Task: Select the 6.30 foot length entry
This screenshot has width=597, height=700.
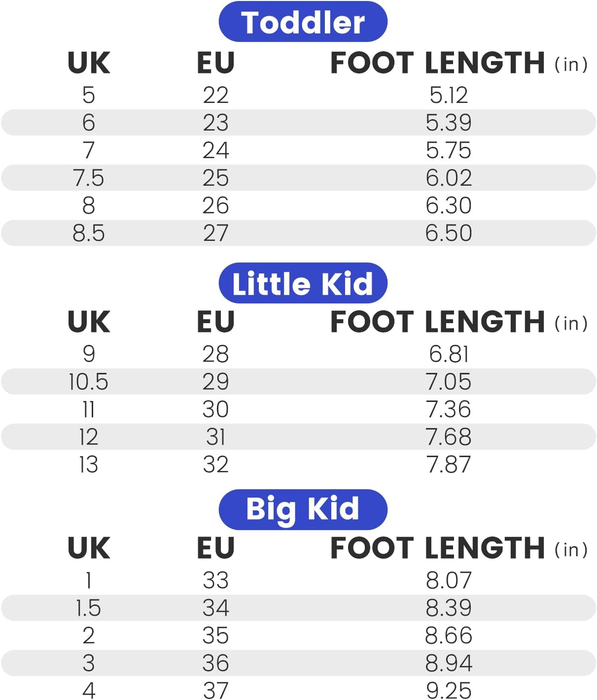Action: [x=449, y=205]
